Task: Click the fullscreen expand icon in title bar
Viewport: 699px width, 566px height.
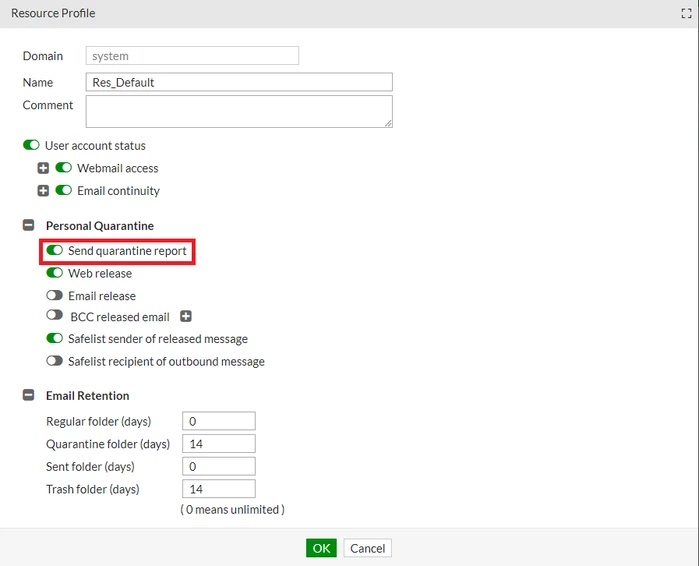Action: tap(686, 13)
